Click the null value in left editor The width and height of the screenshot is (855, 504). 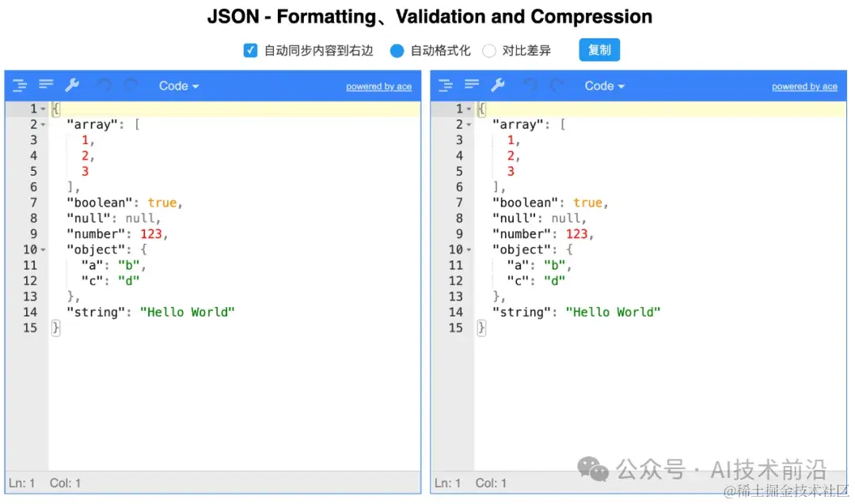click(x=139, y=218)
